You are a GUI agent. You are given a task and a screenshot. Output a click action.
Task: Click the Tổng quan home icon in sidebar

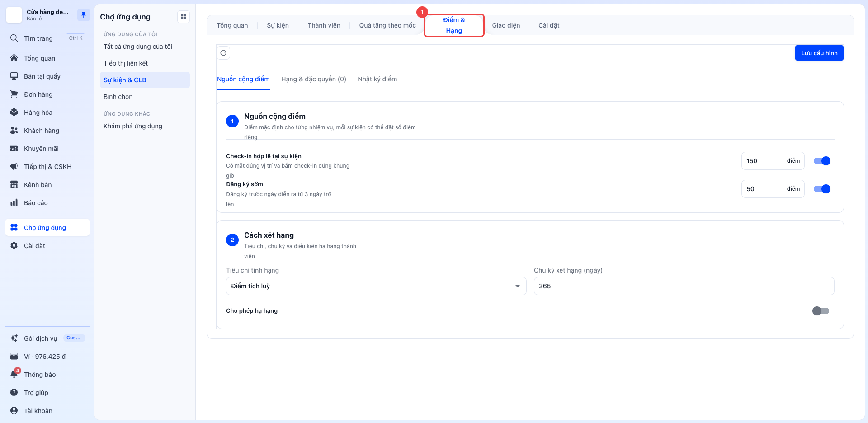pos(14,58)
